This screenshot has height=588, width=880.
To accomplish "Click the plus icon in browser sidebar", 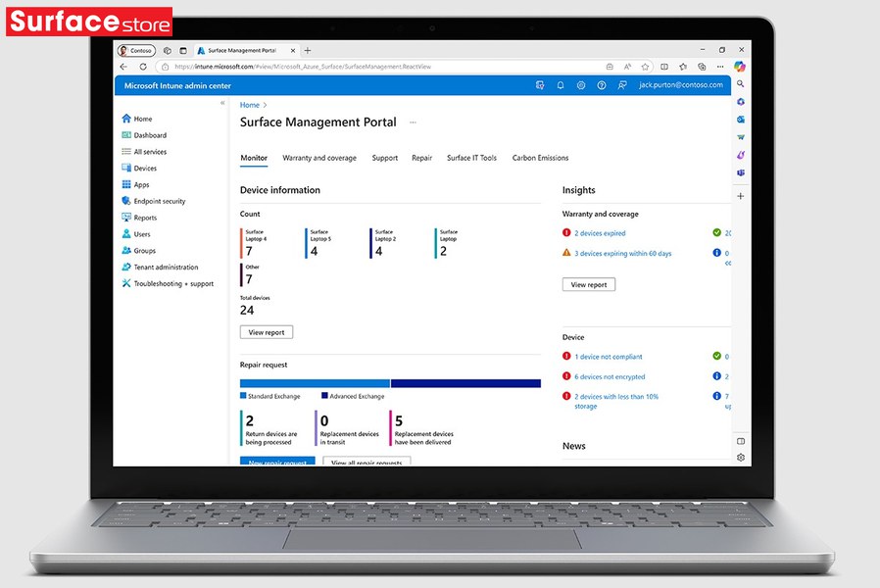I will [740, 196].
